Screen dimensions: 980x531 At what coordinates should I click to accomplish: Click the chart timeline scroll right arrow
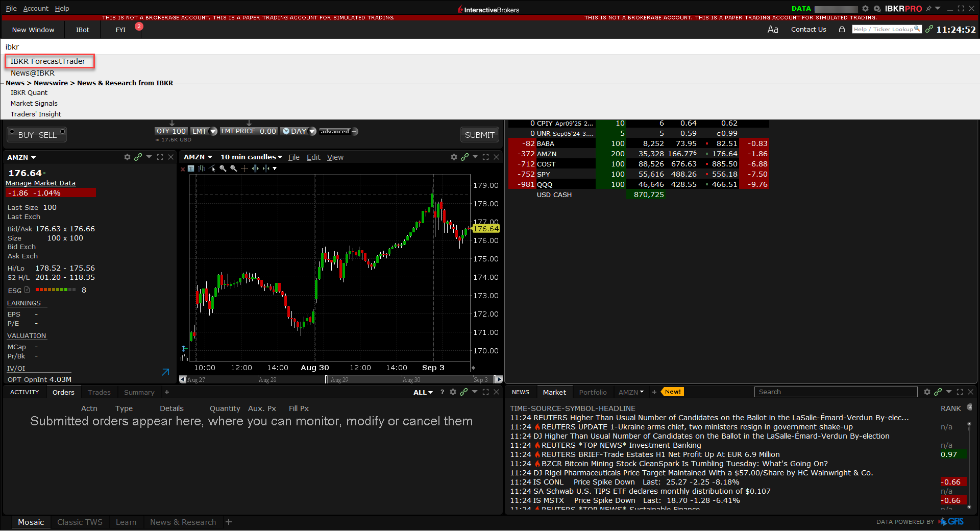pos(498,379)
